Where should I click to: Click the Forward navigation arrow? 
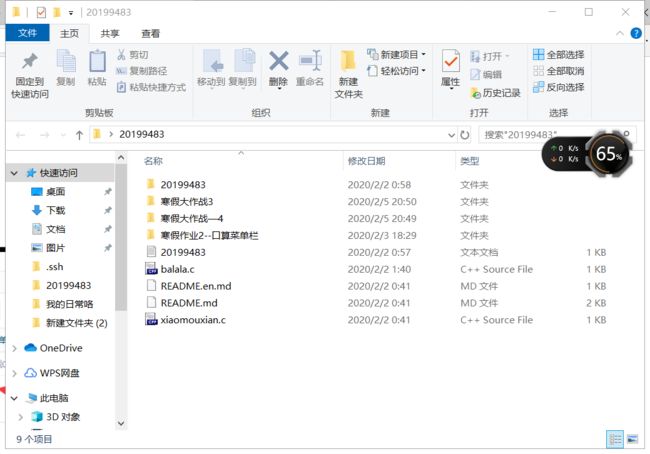tap(45, 135)
